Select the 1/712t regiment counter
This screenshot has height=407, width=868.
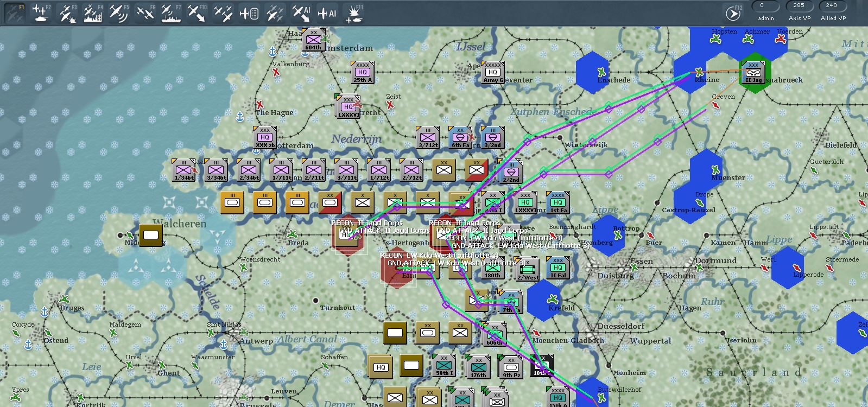pyautogui.click(x=379, y=170)
